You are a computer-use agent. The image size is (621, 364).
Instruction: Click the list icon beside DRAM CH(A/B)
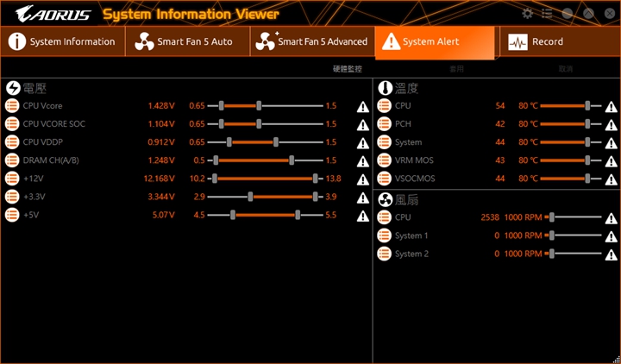point(12,160)
